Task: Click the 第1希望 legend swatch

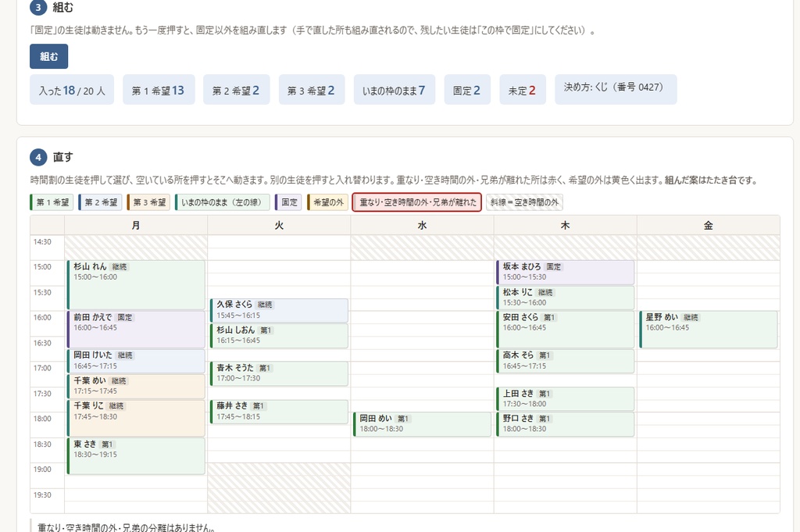Action: click(x=52, y=202)
